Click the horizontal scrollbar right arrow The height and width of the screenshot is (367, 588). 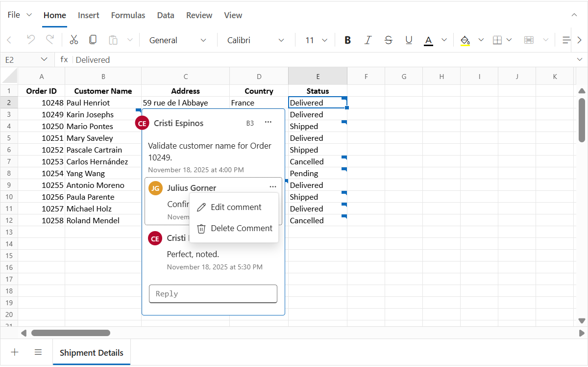pos(582,333)
